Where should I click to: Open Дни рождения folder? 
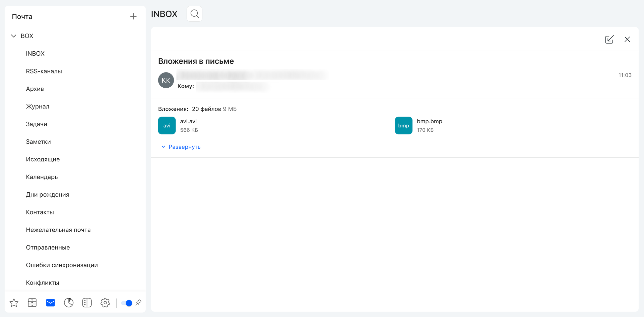tap(47, 195)
